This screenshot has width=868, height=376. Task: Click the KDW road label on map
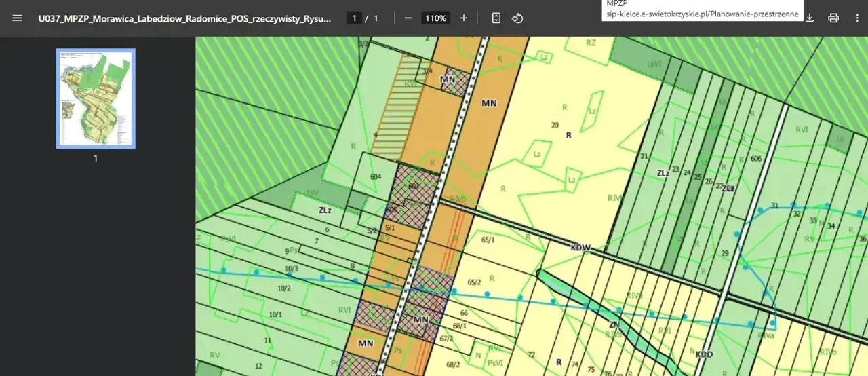(x=580, y=248)
